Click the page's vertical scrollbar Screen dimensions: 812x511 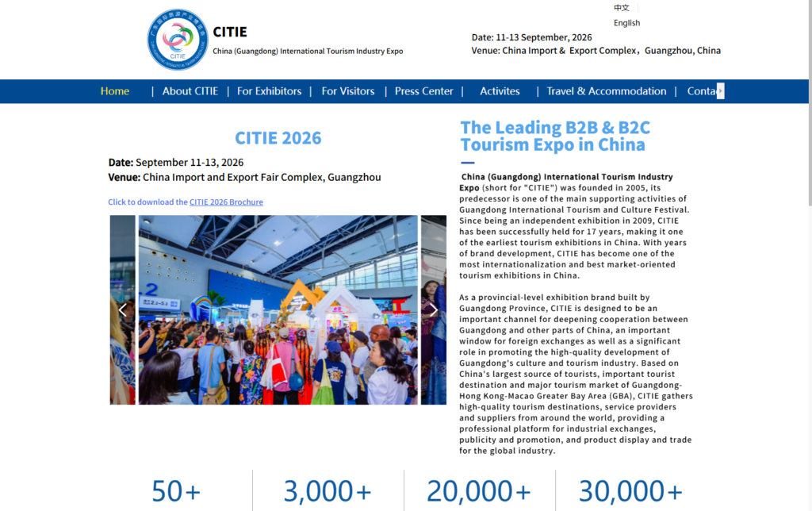pyautogui.click(x=808, y=238)
